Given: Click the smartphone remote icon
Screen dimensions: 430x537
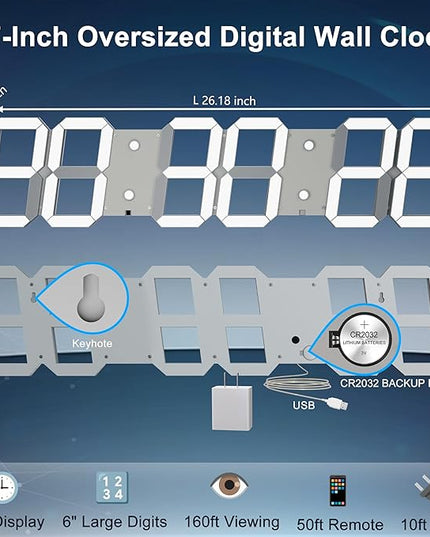Looking at the screenshot, I should pyautogui.click(x=338, y=491).
